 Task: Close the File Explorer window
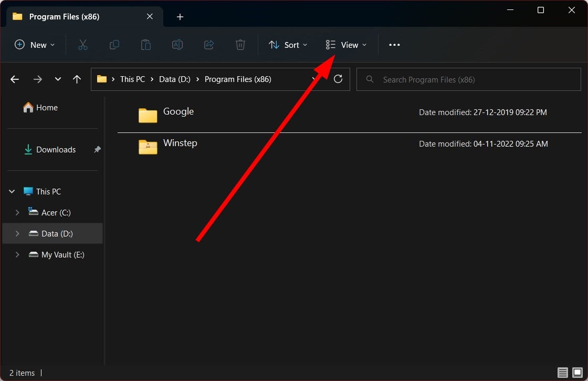coord(572,10)
